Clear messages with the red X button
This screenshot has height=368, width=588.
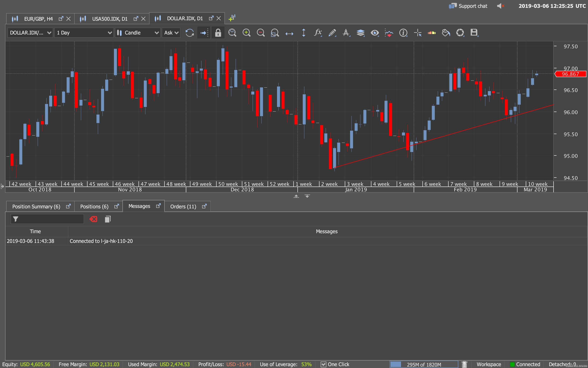pos(93,219)
